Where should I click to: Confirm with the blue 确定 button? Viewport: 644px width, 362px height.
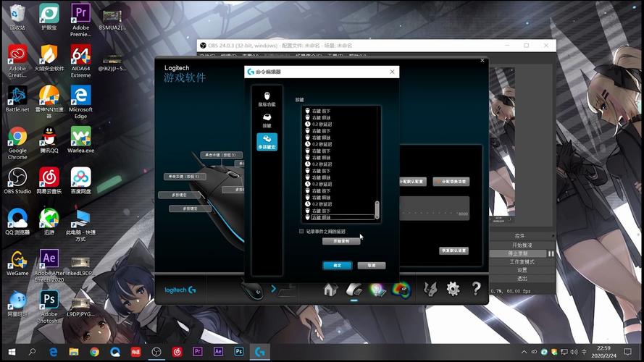tap(337, 266)
